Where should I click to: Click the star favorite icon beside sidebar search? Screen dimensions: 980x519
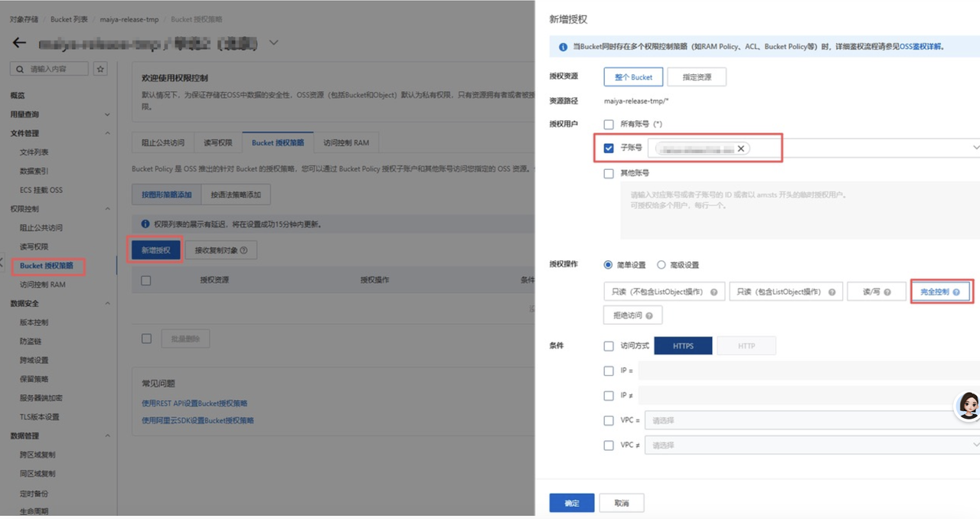coord(100,69)
